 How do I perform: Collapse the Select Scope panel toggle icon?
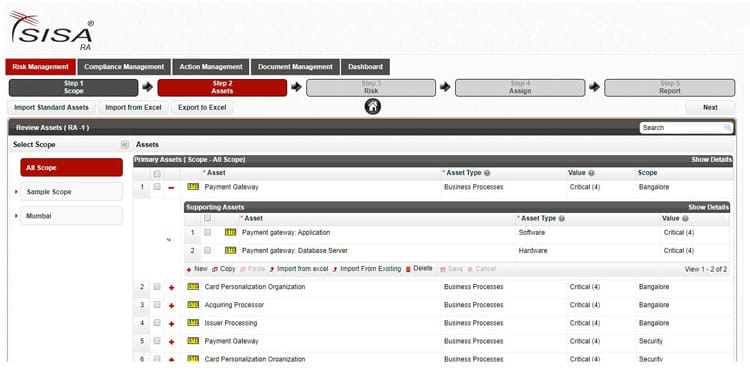124,144
